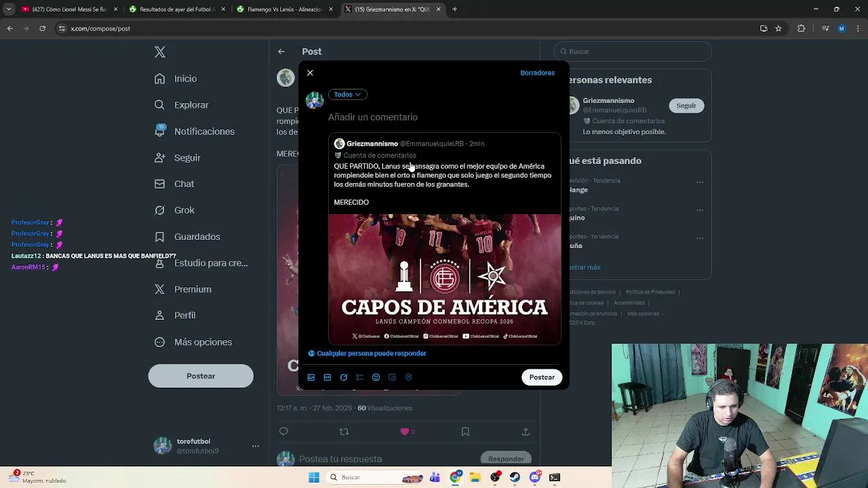Screen dimensions: 868x488
Task: Go back with Post arrow
Action: point(281,52)
